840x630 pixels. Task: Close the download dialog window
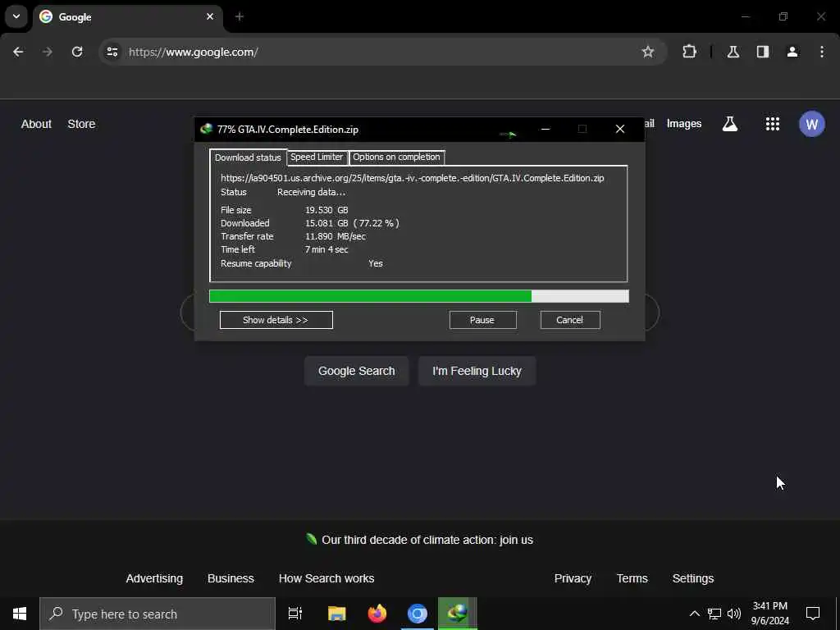click(620, 129)
